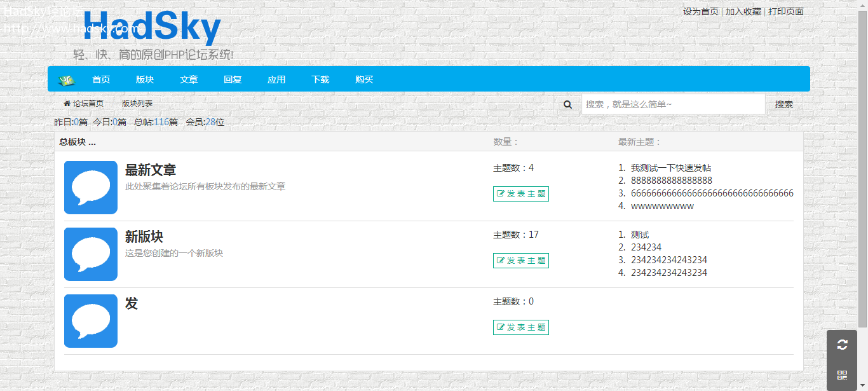Click the 最新文章 board description text
This screenshot has width=868, height=391.
click(x=205, y=186)
